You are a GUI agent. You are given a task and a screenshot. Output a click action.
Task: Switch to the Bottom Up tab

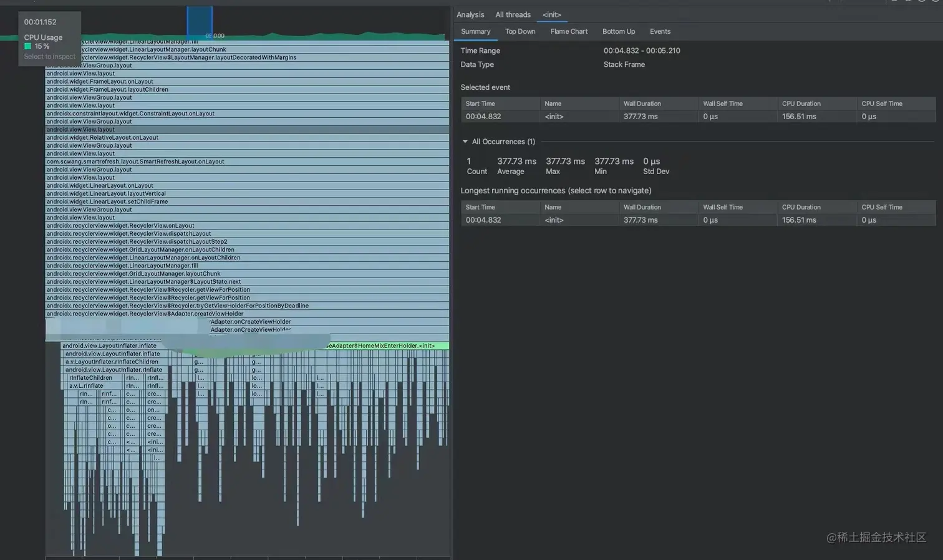coord(619,31)
